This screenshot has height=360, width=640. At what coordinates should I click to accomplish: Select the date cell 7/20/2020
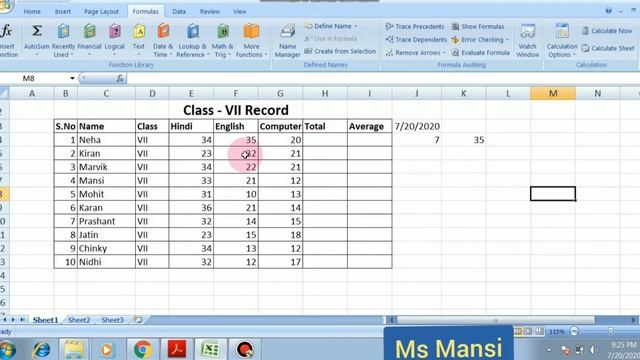click(x=417, y=127)
